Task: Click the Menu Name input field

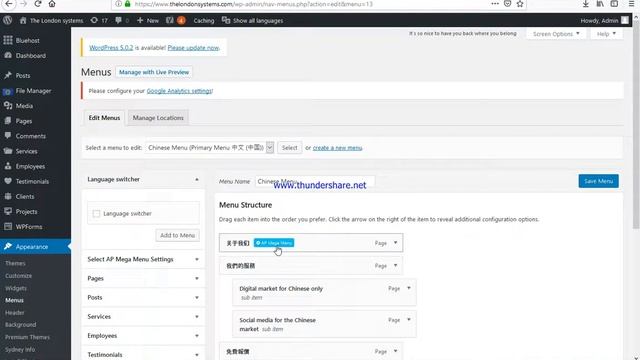Action: click(x=315, y=181)
